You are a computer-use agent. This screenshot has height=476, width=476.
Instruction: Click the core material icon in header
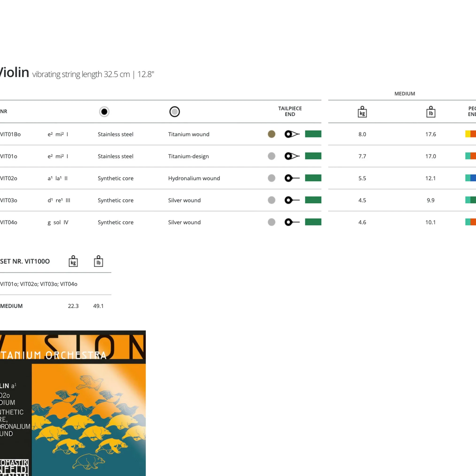[x=104, y=112]
